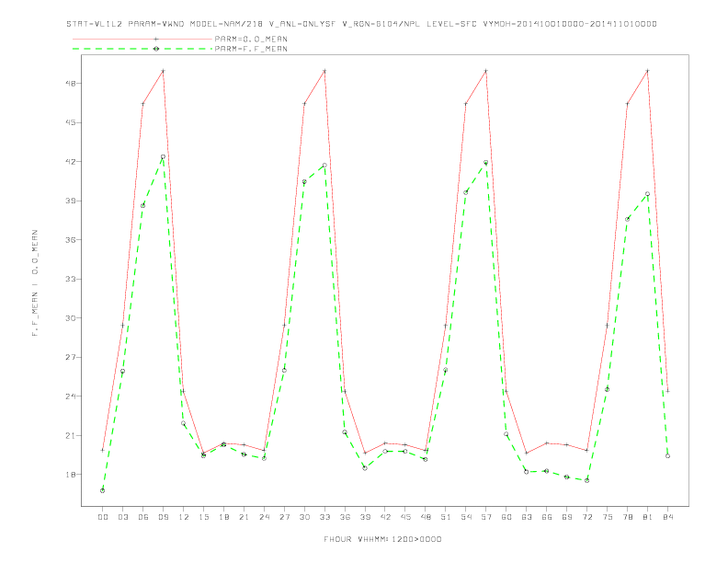Click x-axis hour label 27
The height and width of the screenshot is (563, 728).
[x=284, y=517]
